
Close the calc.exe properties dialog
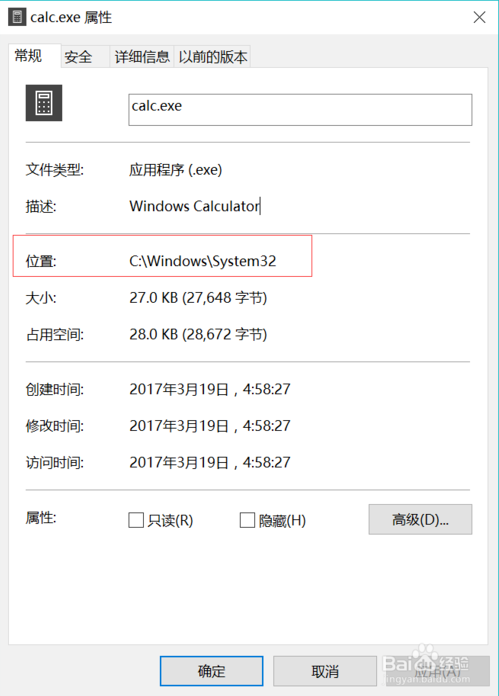[x=479, y=17]
